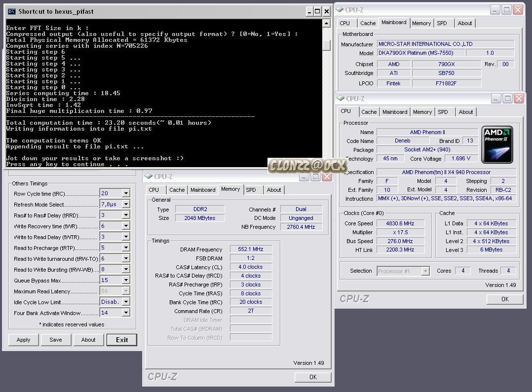The height and width of the screenshot is (392, 532).
Task: Click the Southbridge SB750 field
Action: [x=446, y=73]
